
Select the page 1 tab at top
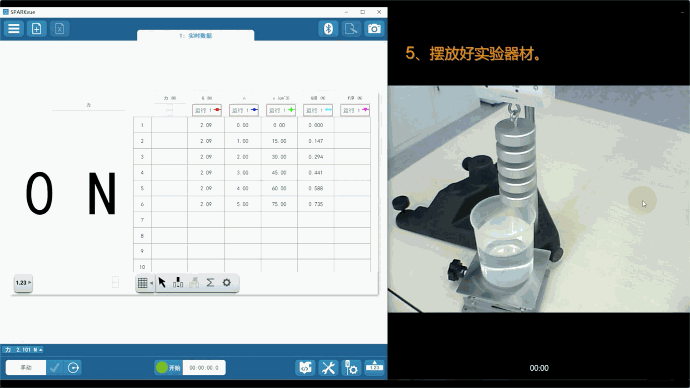pos(195,36)
